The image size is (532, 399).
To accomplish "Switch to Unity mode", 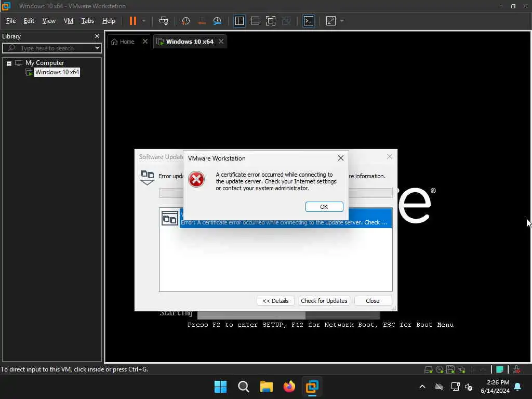I will pos(286,21).
